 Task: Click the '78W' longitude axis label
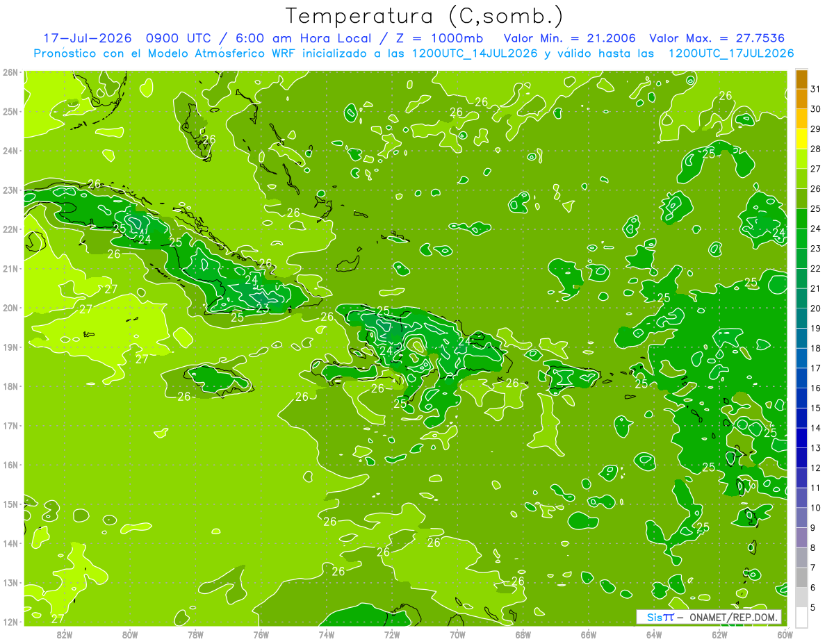195,634
